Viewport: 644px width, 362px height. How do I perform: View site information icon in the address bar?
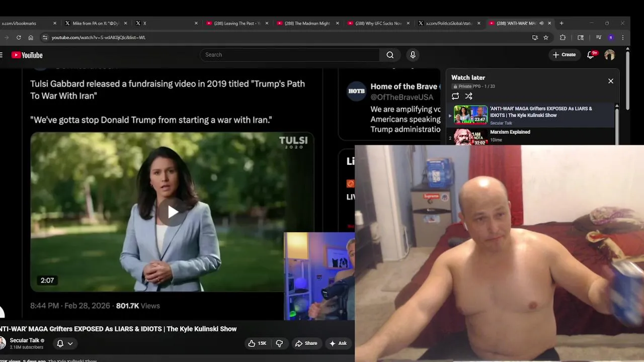click(x=45, y=37)
